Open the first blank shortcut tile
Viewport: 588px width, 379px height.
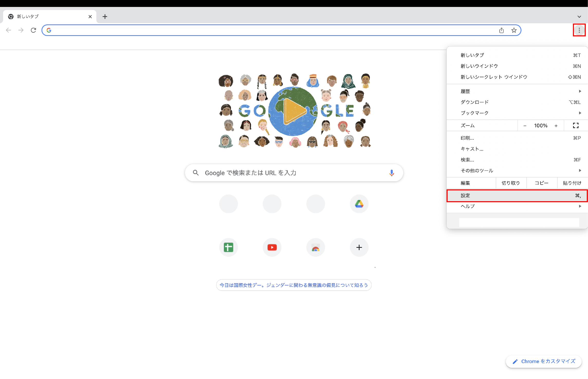(228, 204)
